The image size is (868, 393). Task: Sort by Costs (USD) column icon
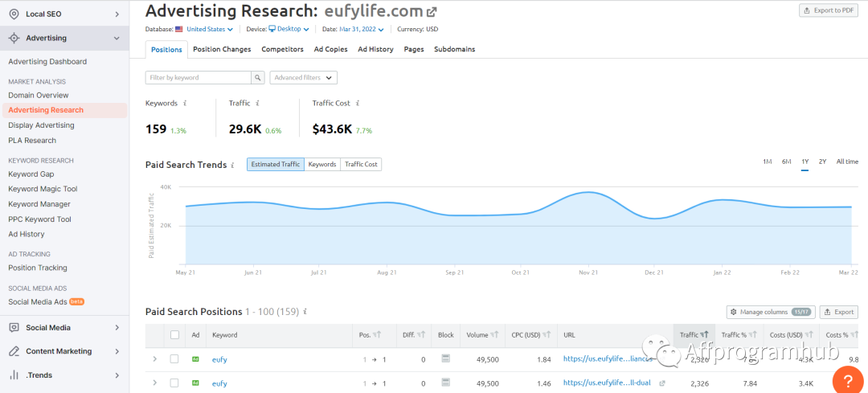(809, 335)
